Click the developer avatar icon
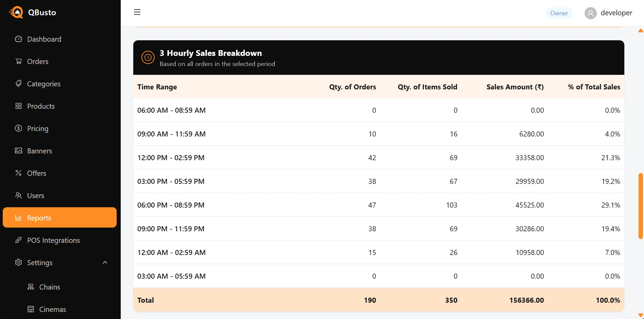Viewport: 644px width, 319px height. [590, 13]
